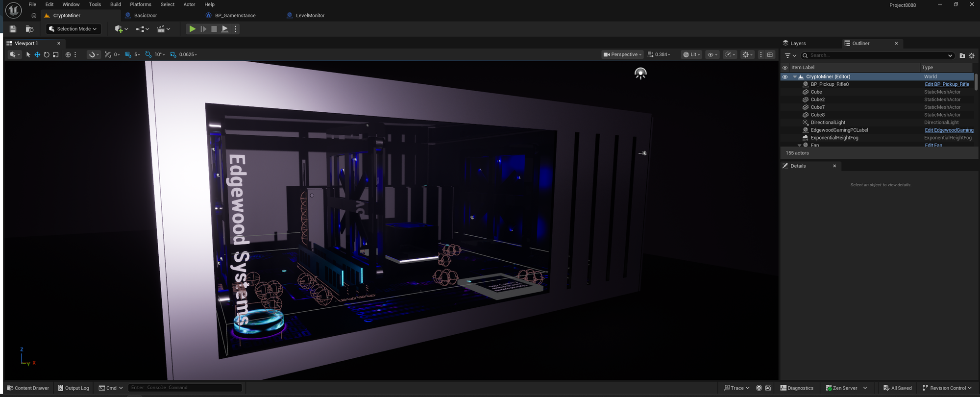This screenshot has width=980, height=397.
Task: Open the Cmd console type dropdown
Action: pos(111,388)
